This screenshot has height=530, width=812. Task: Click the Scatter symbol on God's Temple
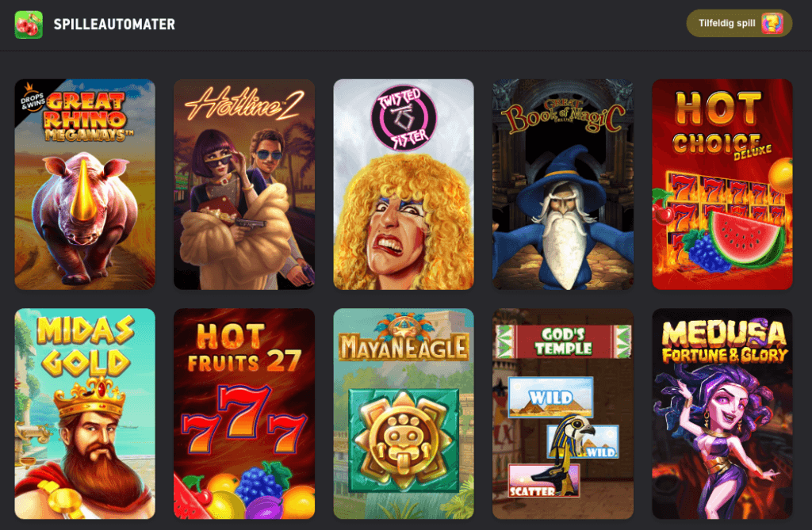[x=543, y=481]
